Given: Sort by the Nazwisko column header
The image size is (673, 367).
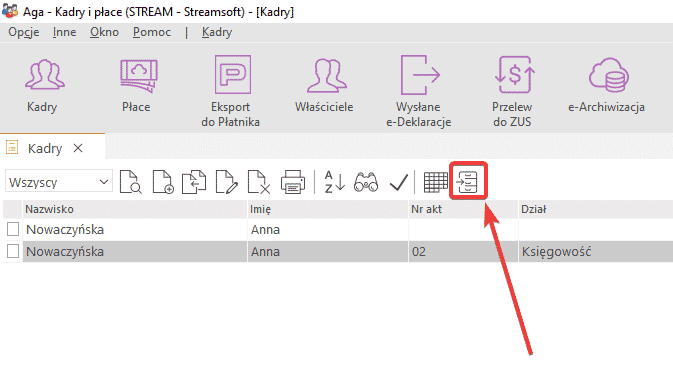Looking at the screenshot, I should point(134,209).
